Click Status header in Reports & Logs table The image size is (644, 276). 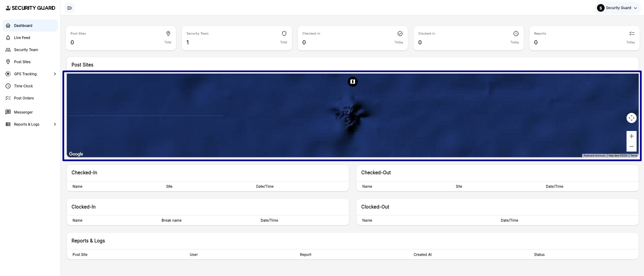pos(539,255)
